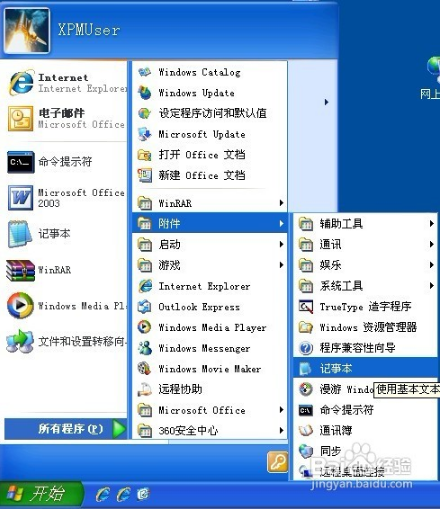Image resolution: width=440 pixels, height=509 pixels.
Task: Open Windows Media Player in the programs menu
Action: (209, 327)
